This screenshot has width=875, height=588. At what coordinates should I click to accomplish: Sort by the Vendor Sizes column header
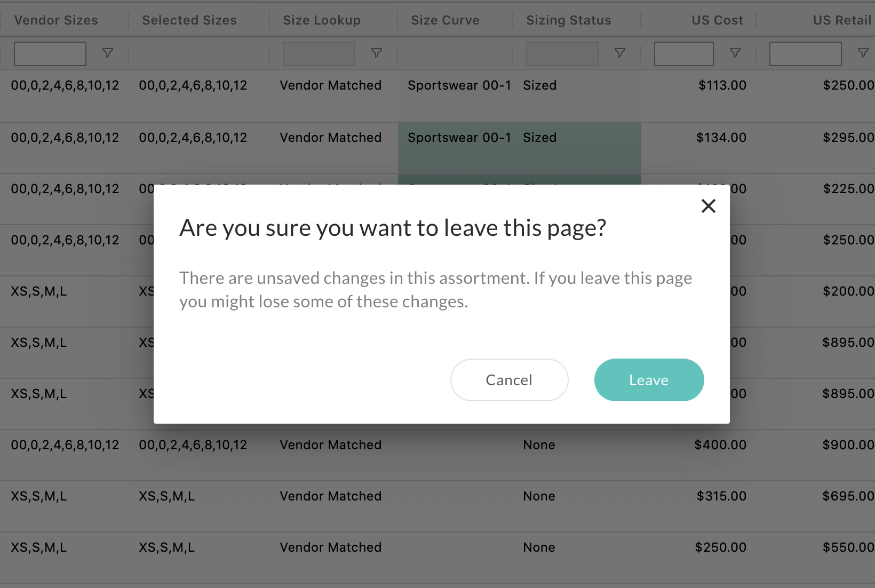coord(56,20)
